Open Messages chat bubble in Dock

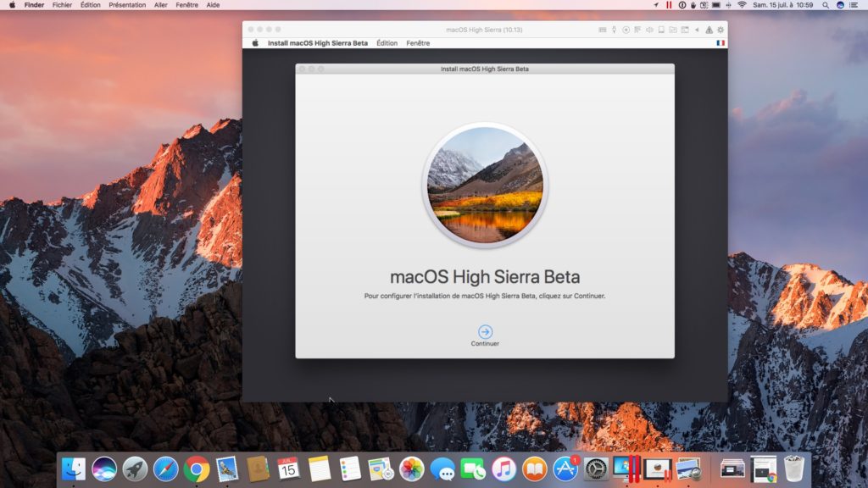coord(442,469)
